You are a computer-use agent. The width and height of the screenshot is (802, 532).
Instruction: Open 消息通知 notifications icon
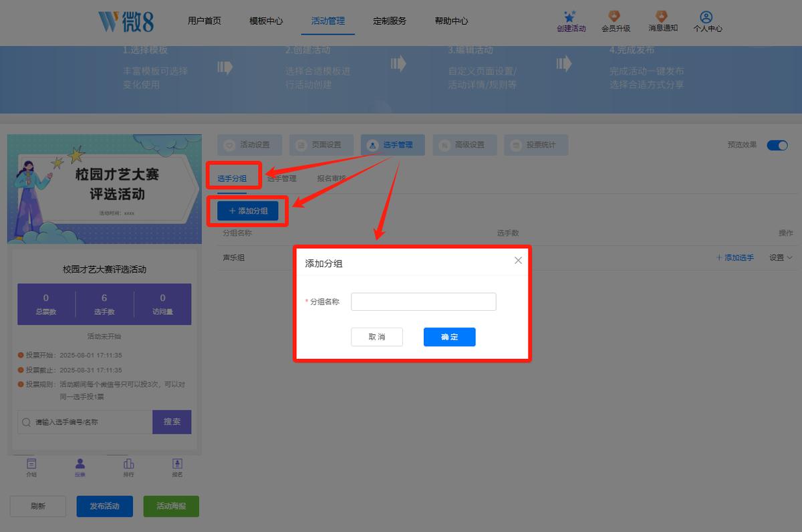[x=662, y=17]
